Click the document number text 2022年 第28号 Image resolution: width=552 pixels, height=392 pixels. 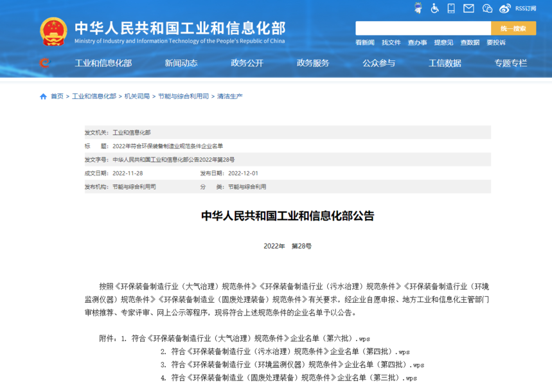(x=288, y=246)
